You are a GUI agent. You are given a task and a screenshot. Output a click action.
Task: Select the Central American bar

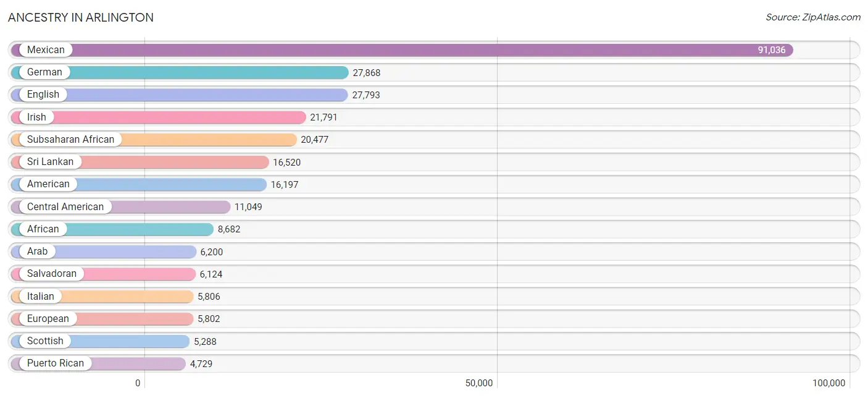click(x=121, y=206)
